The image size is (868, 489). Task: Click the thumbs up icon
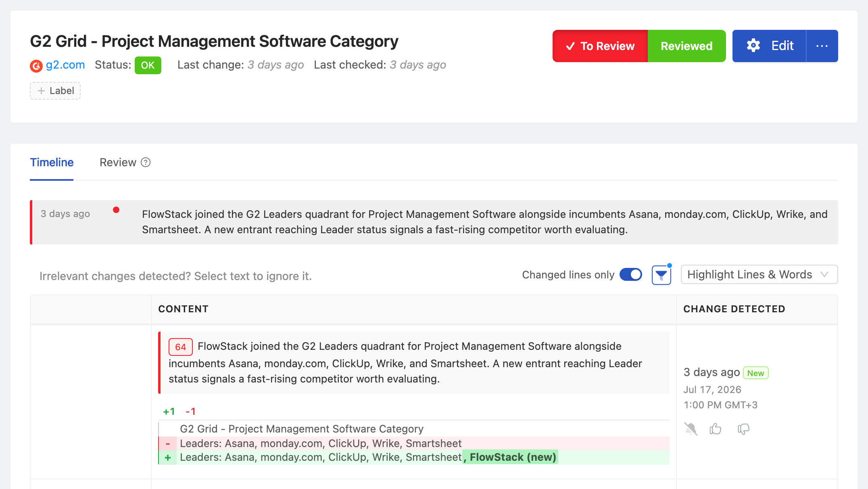tap(716, 428)
